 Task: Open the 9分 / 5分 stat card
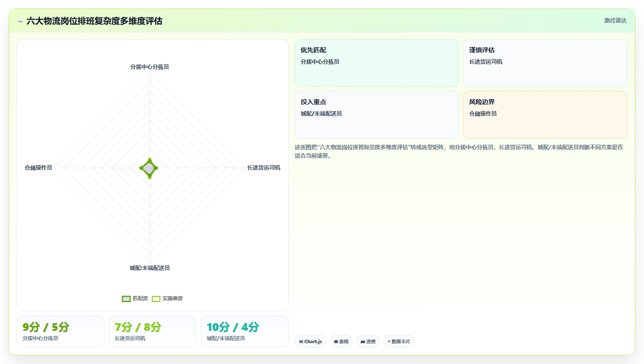(x=60, y=331)
